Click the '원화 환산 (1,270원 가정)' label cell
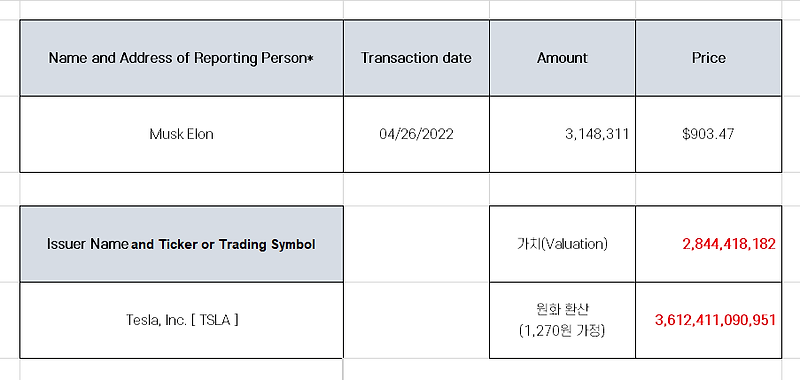This screenshot has width=800, height=380. [x=562, y=320]
